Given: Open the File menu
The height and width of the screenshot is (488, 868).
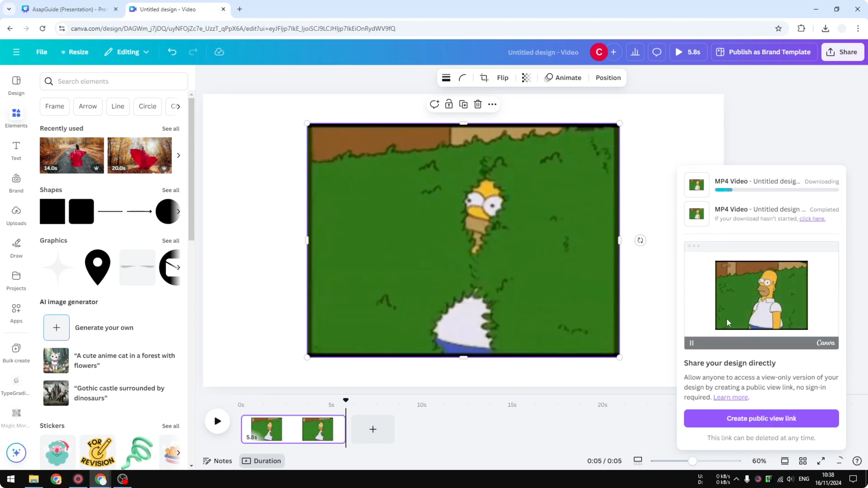Looking at the screenshot, I should coord(42,52).
